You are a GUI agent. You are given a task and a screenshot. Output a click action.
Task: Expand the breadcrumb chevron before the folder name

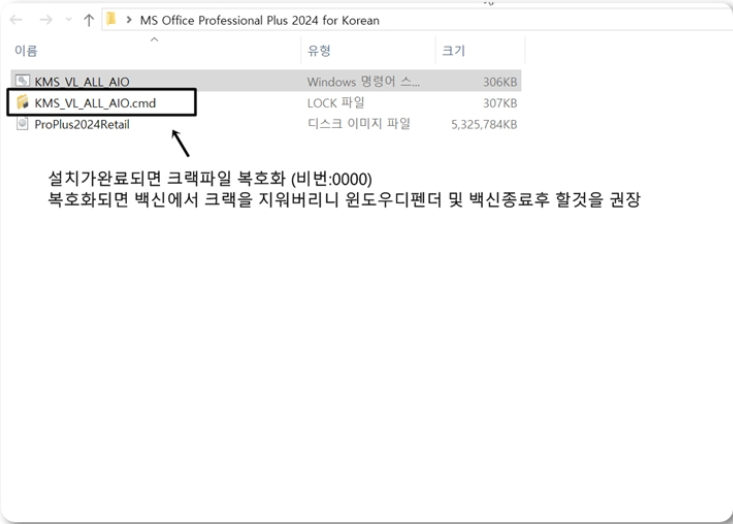(x=129, y=20)
